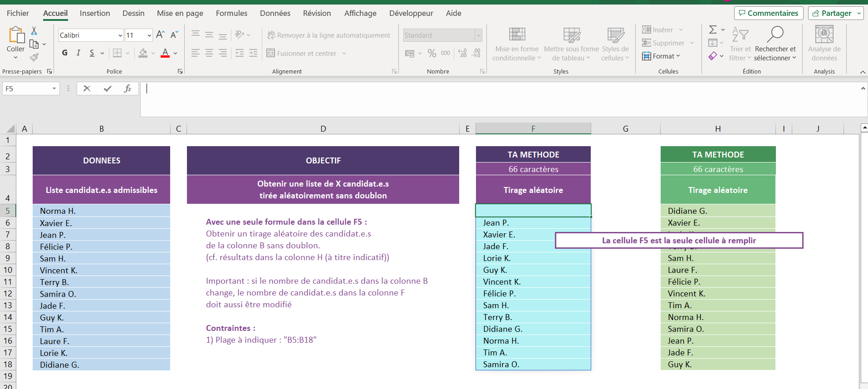Apply accounting number format icon
This screenshot has width=868, height=389.
click(410, 54)
